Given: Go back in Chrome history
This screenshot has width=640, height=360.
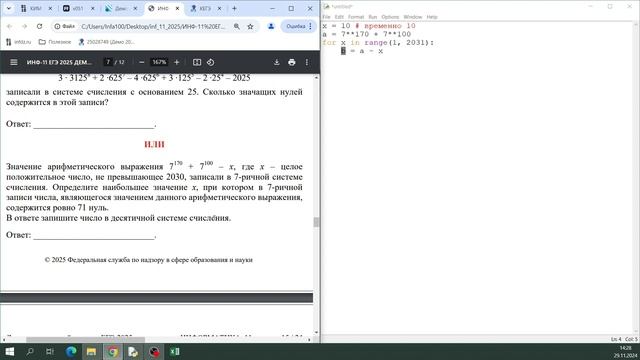Looking at the screenshot, I should 9,26.
